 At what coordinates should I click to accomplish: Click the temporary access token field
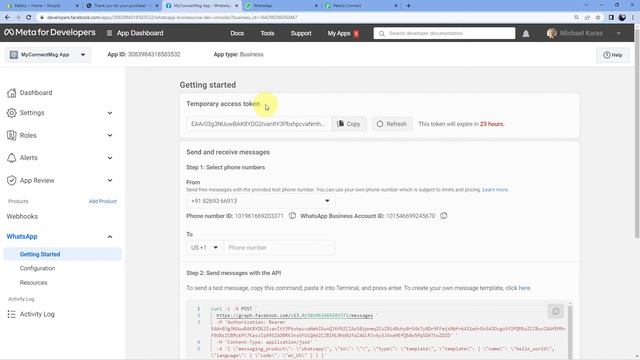tap(259, 124)
